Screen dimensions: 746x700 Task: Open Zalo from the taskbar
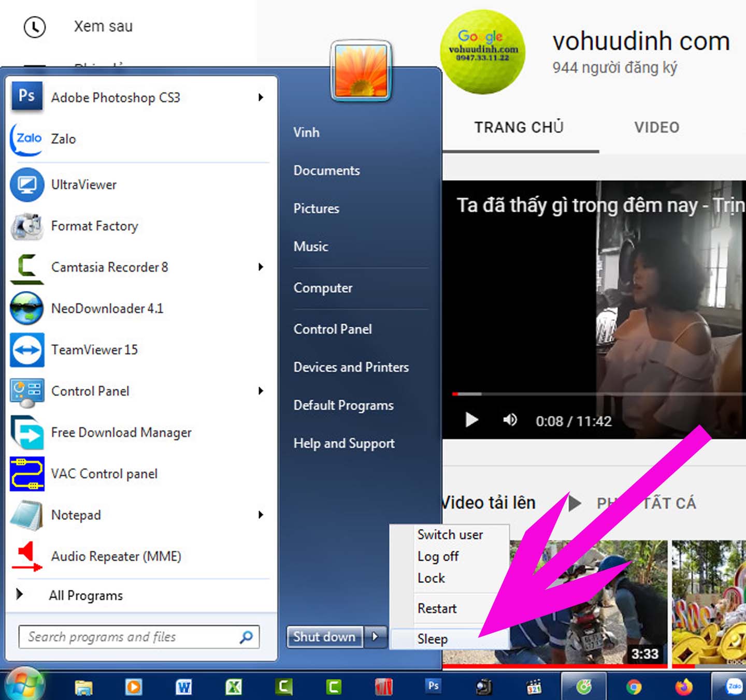pyautogui.click(x=734, y=687)
